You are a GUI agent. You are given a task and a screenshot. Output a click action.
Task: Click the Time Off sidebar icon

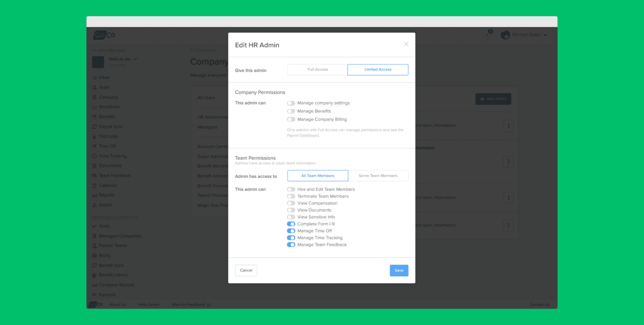(94, 146)
